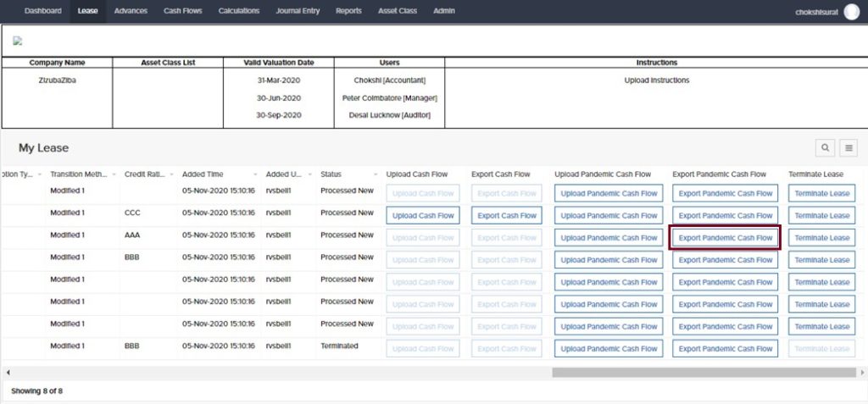Open the Transition Method column dropdown arrow
Screen dimensions: 868x404
click(x=113, y=174)
